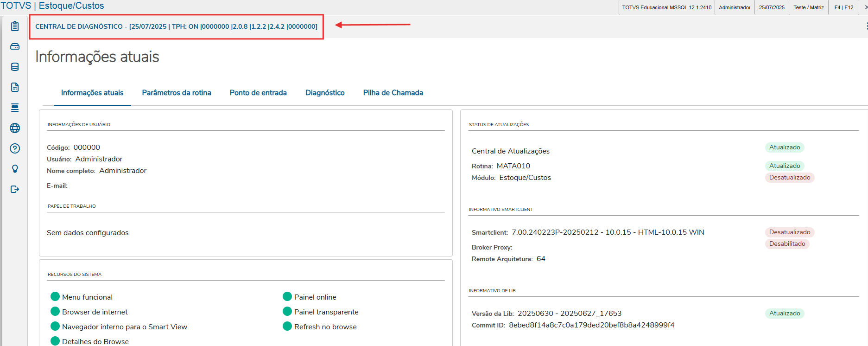Click the Browser de internet label

point(95,312)
